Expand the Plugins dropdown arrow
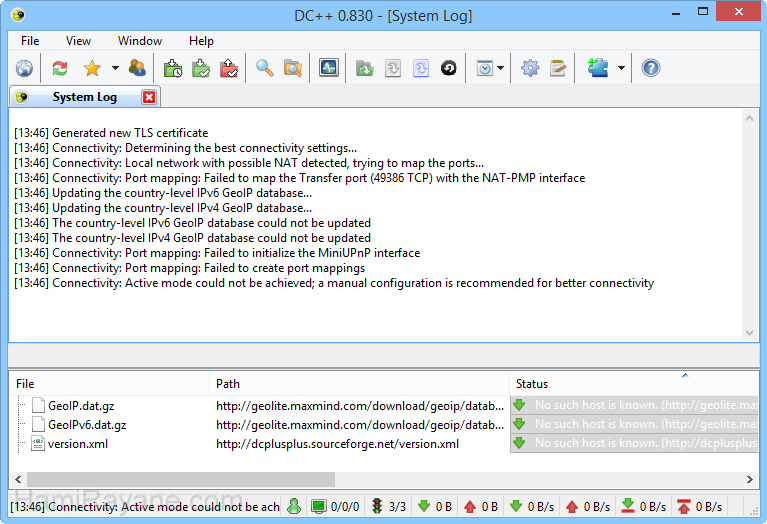Viewport: 767px width, 524px height. [621, 68]
